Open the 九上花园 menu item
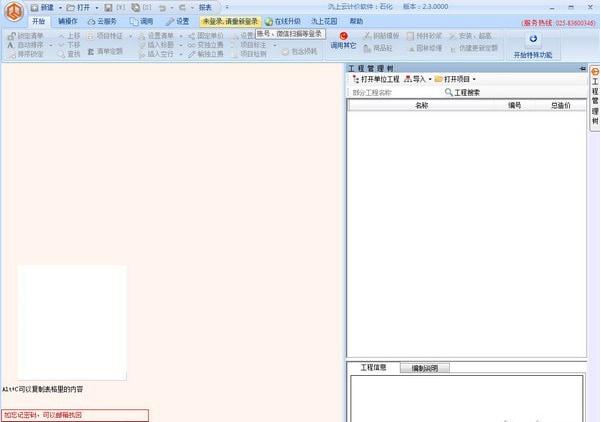Image resolution: width=601 pixels, height=422 pixels. click(x=324, y=21)
